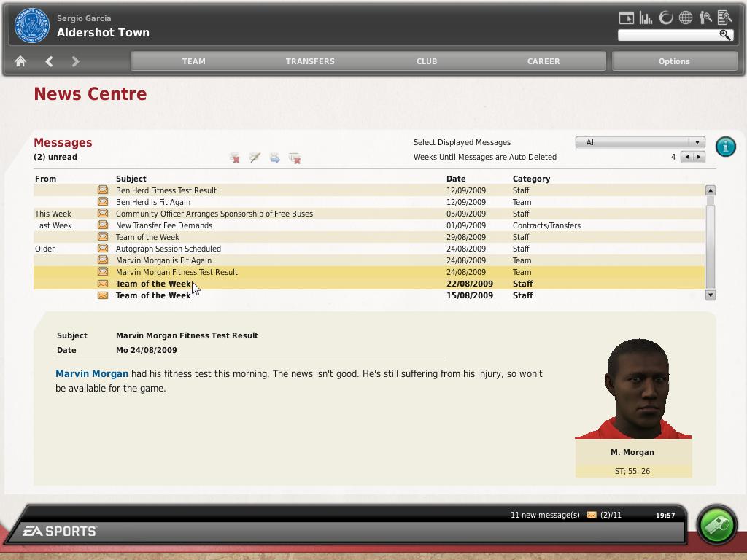The width and height of the screenshot is (747, 560).
Task: Click the delete message icon
Action: pyautogui.click(x=235, y=158)
